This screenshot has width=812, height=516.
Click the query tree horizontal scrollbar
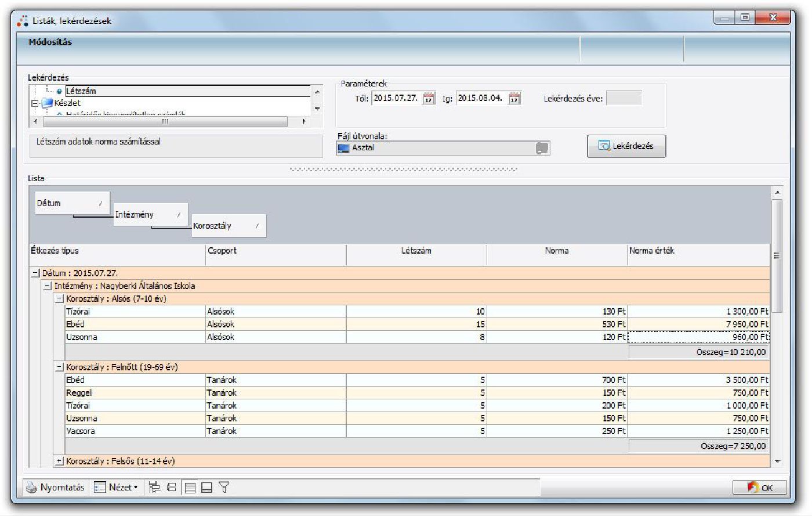point(165,121)
